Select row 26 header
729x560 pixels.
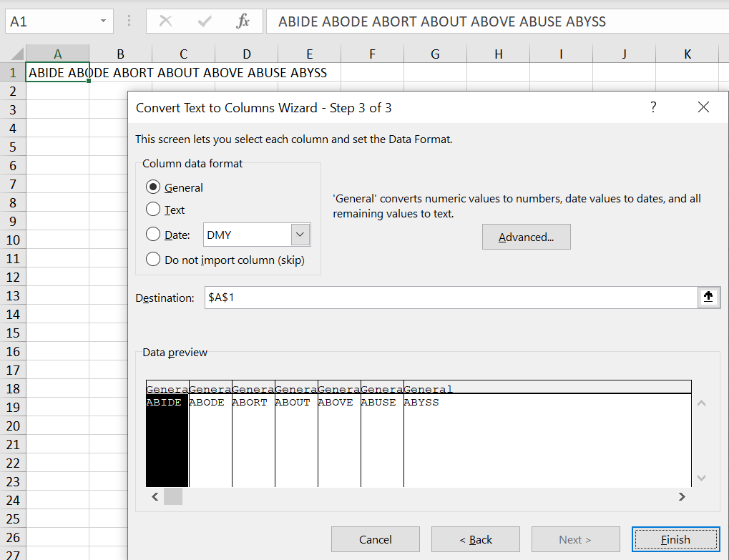(x=13, y=537)
